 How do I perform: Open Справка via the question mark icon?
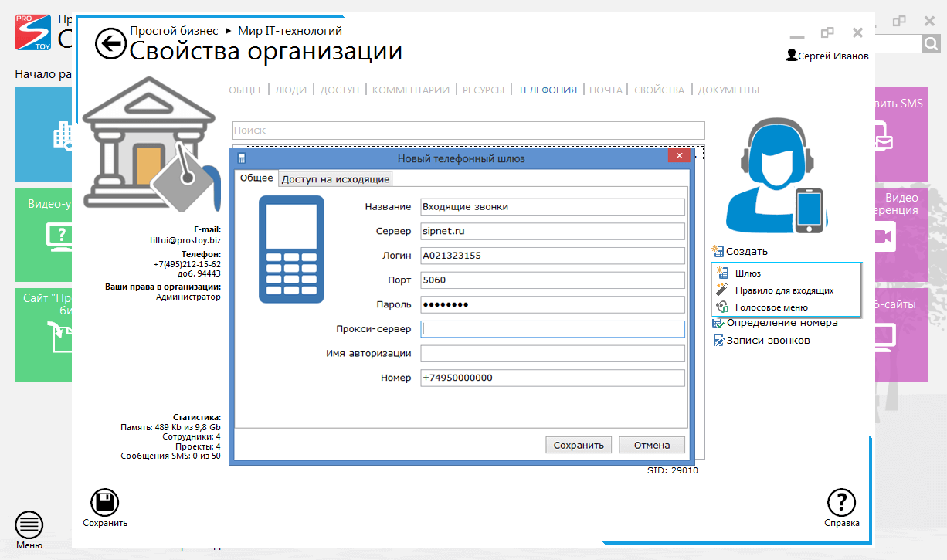pos(842,503)
